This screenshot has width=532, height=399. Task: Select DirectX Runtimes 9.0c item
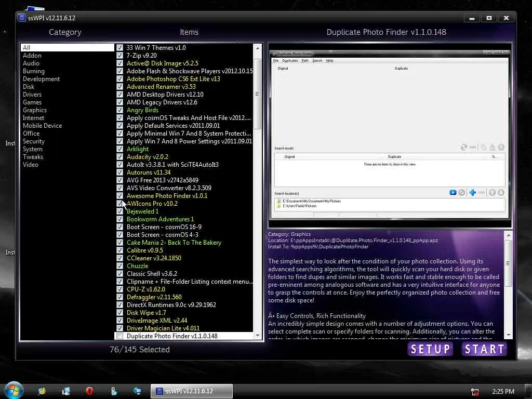[171, 305]
